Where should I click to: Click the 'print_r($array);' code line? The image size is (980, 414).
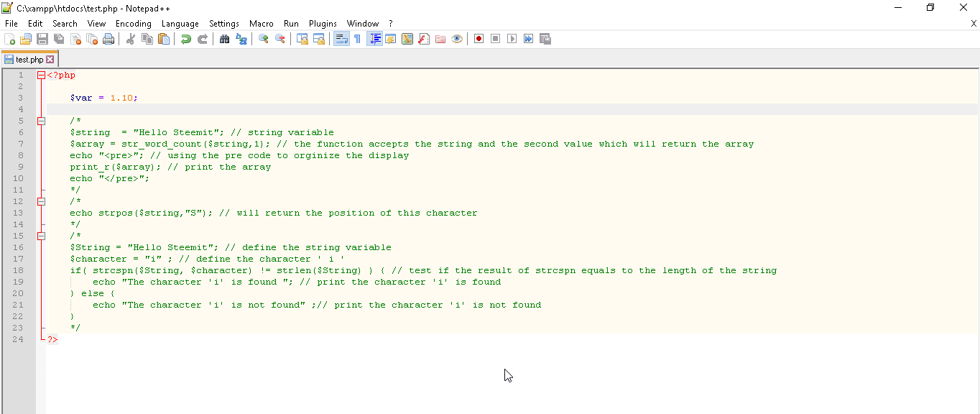point(170,167)
